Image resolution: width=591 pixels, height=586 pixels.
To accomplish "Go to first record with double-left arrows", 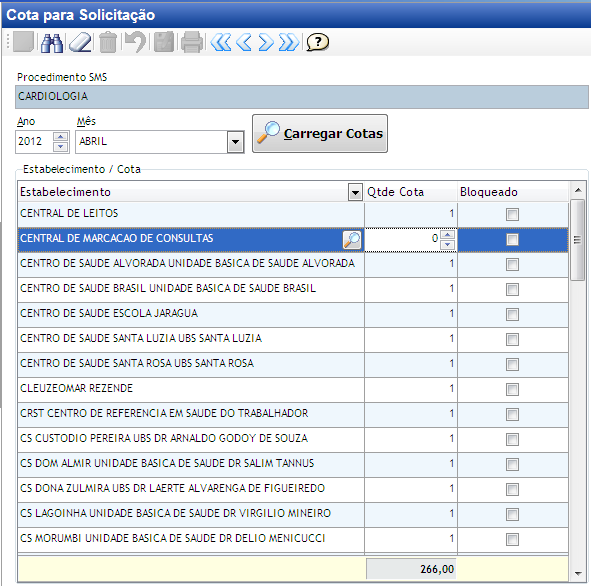I will point(221,43).
